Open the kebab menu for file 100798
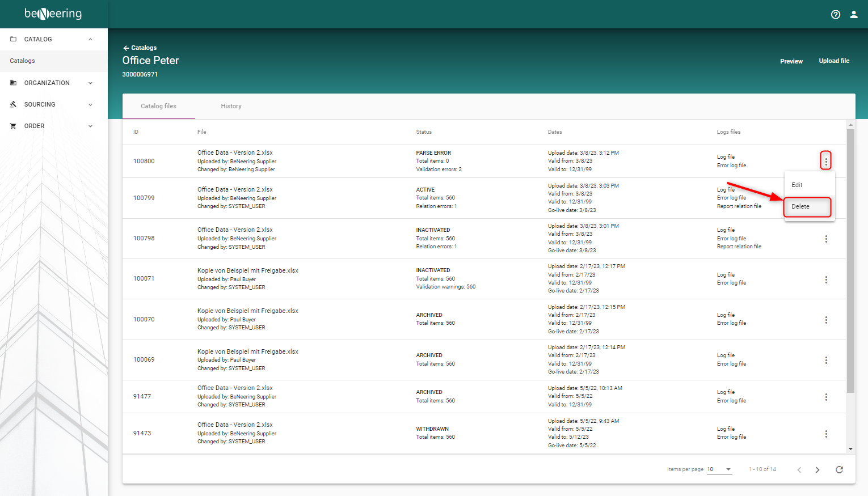868x496 pixels. coord(826,239)
